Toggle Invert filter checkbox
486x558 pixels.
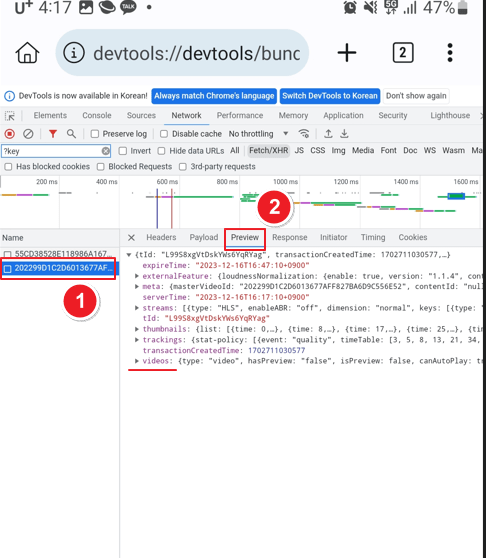tap(122, 151)
